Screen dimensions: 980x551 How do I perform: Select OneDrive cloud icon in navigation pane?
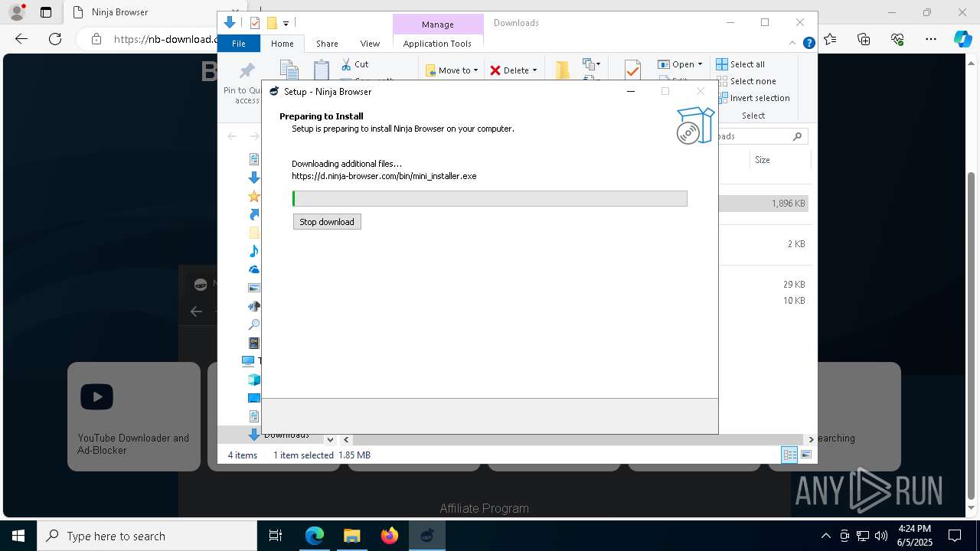(254, 269)
